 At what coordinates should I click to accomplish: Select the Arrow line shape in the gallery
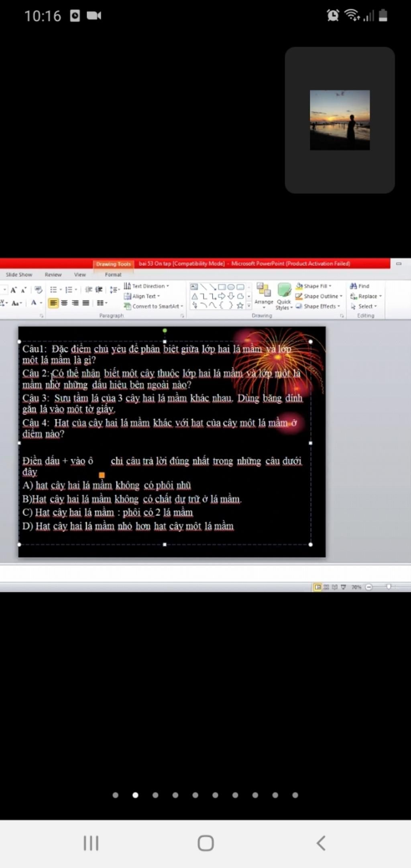[x=213, y=287]
